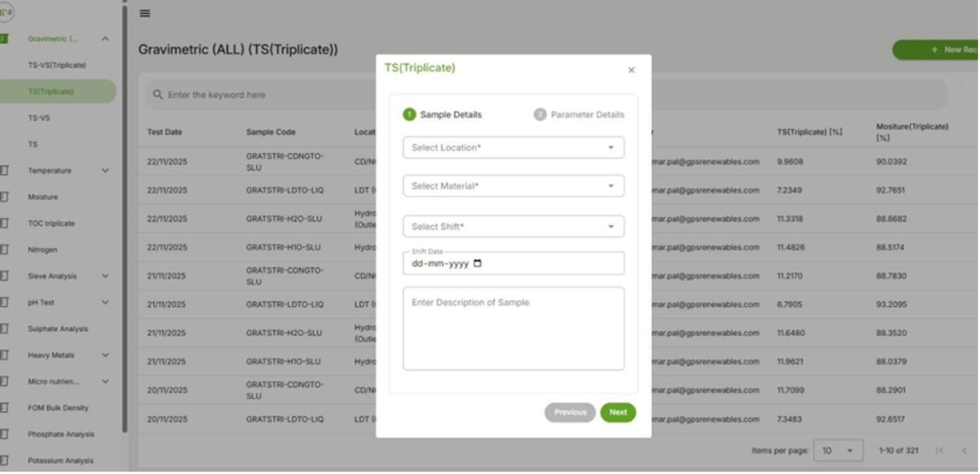The height and width of the screenshot is (474, 980).
Task: Click the Nitrogen sidebar icon
Action: (4, 250)
